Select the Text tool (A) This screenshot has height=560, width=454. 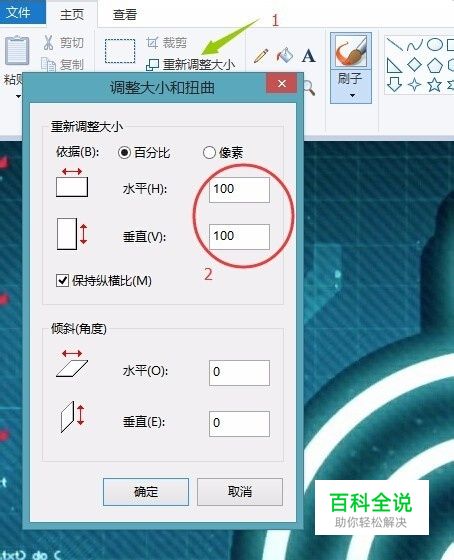click(308, 56)
